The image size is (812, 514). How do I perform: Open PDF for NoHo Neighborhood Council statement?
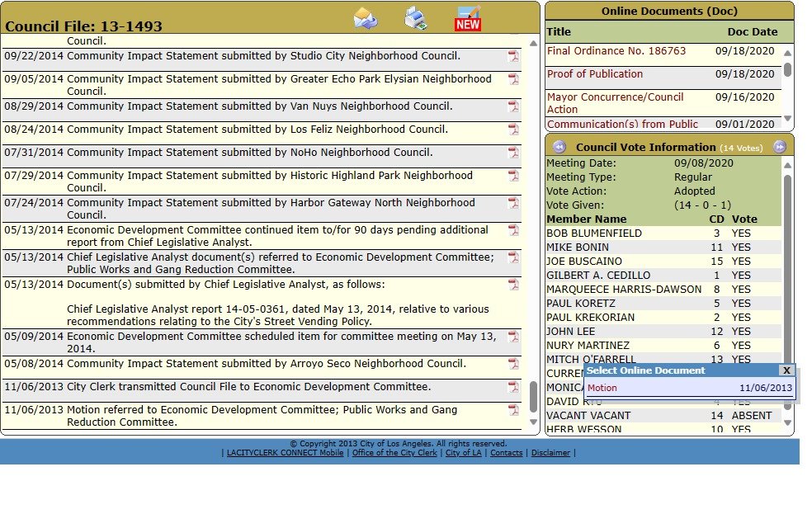(x=513, y=153)
